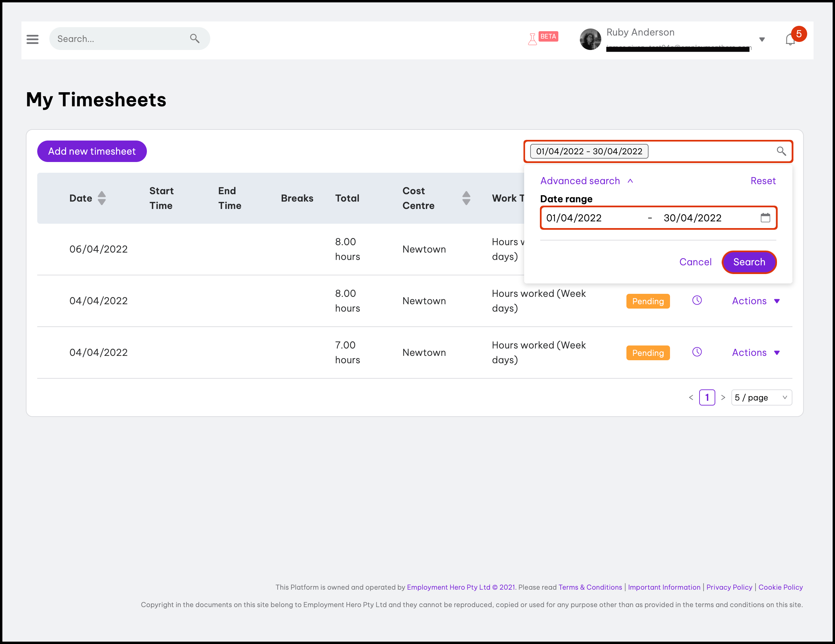This screenshot has height=644, width=835.
Task: Open the 5 / page size selector
Action: [x=761, y=398]
